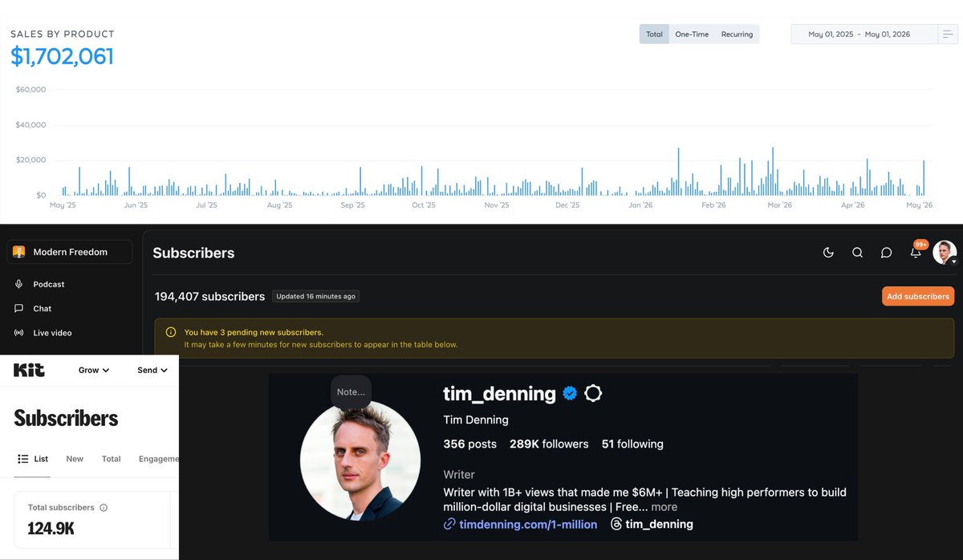This screenshot has height=560, width=963.
Task: Click the $60,000 axis label on chart
Action: tap(30, 89)
